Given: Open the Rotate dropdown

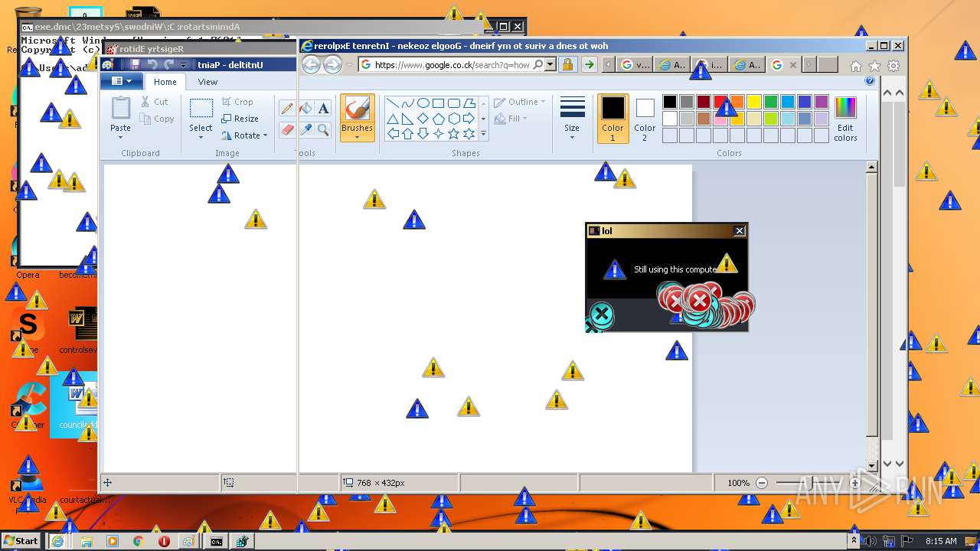Looking at the screenshot, I should point(244,135).
